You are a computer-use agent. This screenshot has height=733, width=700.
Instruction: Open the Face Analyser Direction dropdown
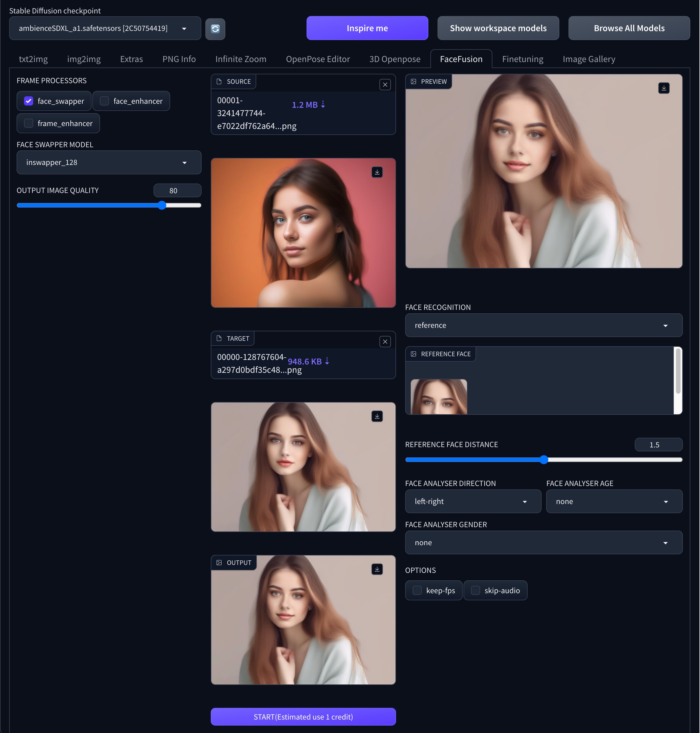click(472, 501)
